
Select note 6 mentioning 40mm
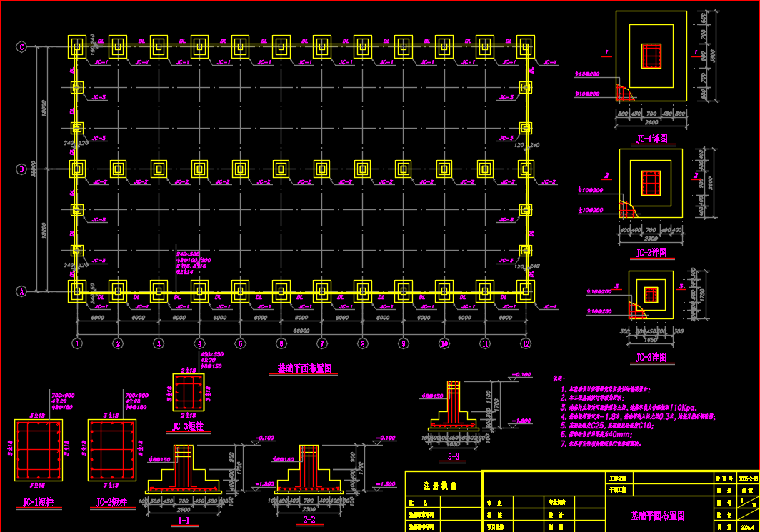coord(596,434)
